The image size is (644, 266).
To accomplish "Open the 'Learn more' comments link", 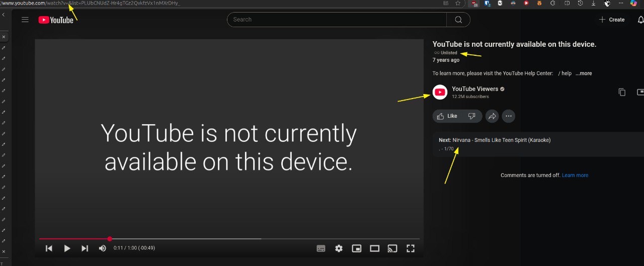I will coord(575,175).
